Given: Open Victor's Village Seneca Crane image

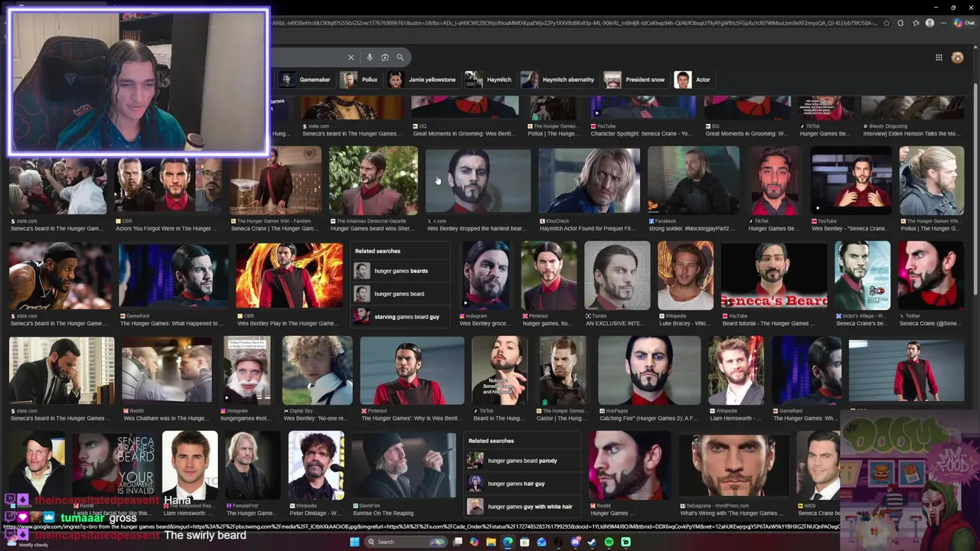Looking at the screenshot, I should [863, 275].
